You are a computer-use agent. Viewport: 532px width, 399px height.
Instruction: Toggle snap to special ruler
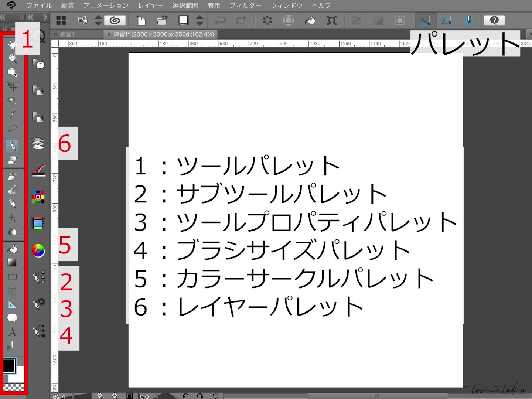[x=447, y=20]
